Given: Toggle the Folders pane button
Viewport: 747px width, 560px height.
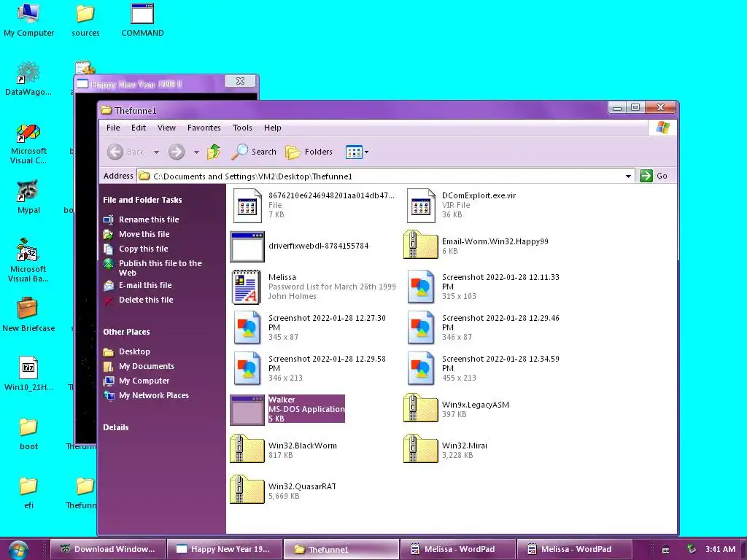Looking at the screenshot, I should 309,152.
